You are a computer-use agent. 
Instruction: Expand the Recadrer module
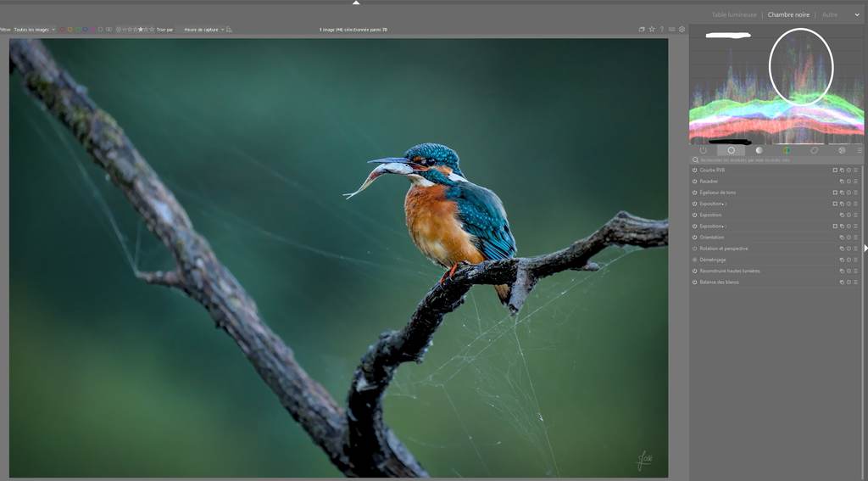tap(709, 182)
